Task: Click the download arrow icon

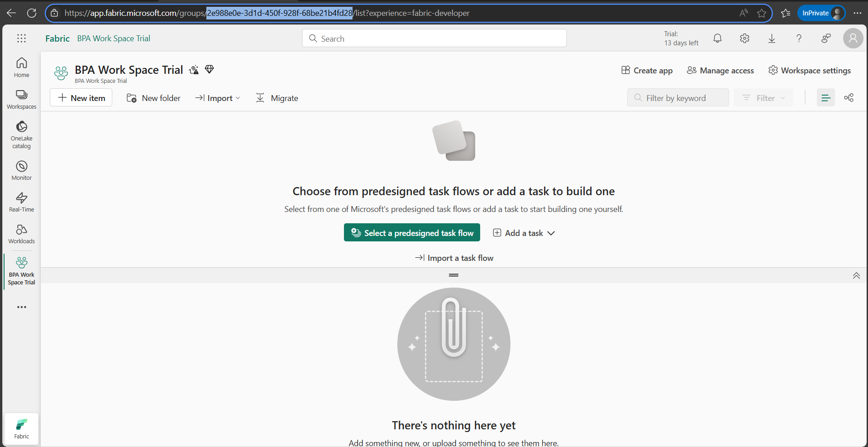Action: [772, 38]
